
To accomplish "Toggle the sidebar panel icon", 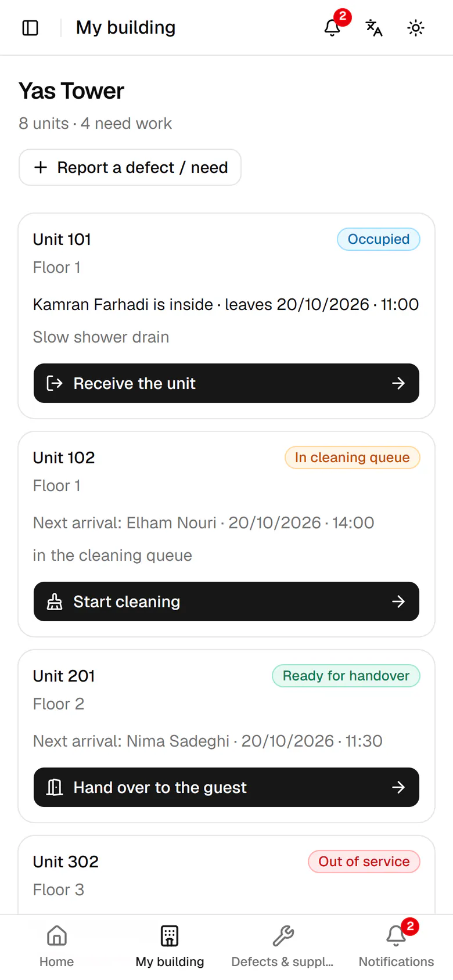I will point(30,28).
